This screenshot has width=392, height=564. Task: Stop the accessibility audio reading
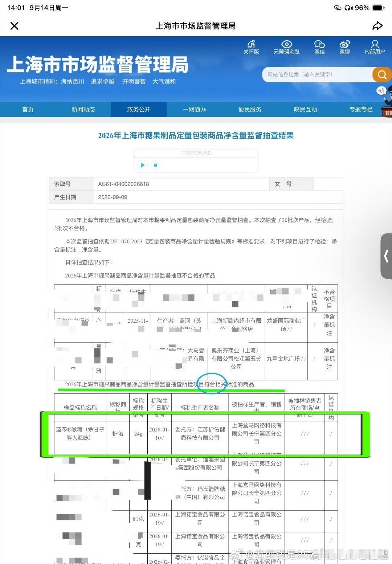point(156,165)
